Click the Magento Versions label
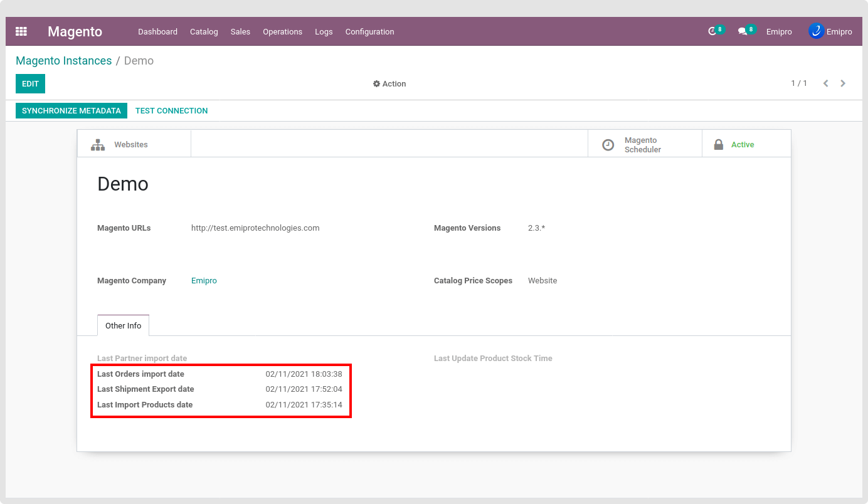 tap(467, 228)
